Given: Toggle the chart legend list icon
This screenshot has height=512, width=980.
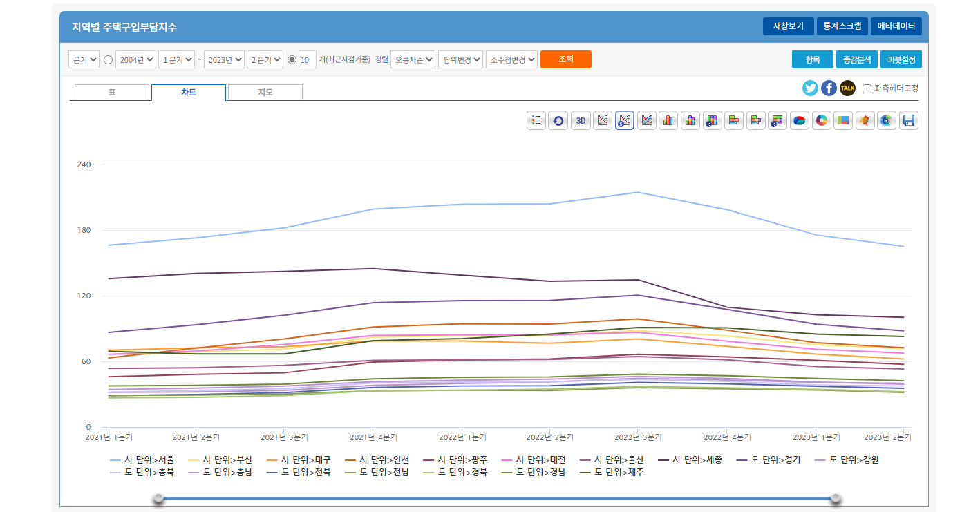Looking at the screenshot, I should click(536, 120).
